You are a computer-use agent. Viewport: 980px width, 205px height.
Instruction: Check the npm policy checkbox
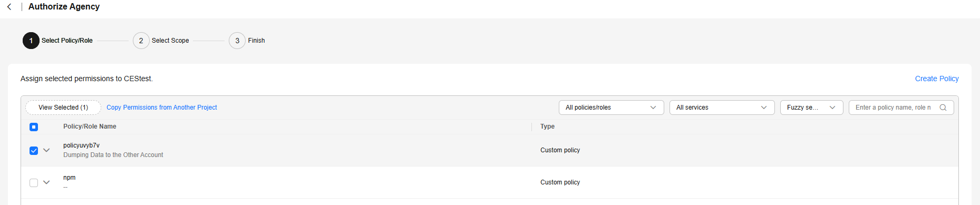click(x=34, y=183)
